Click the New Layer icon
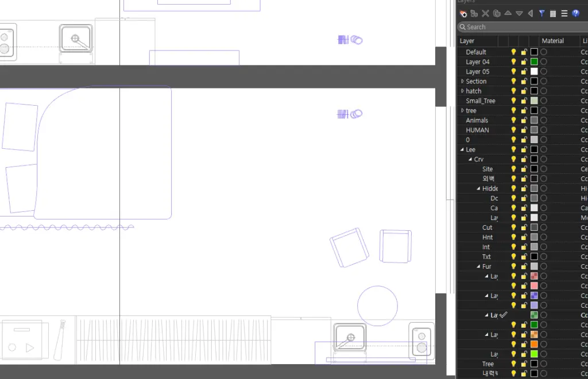588x379 pixels. (463, 14)
